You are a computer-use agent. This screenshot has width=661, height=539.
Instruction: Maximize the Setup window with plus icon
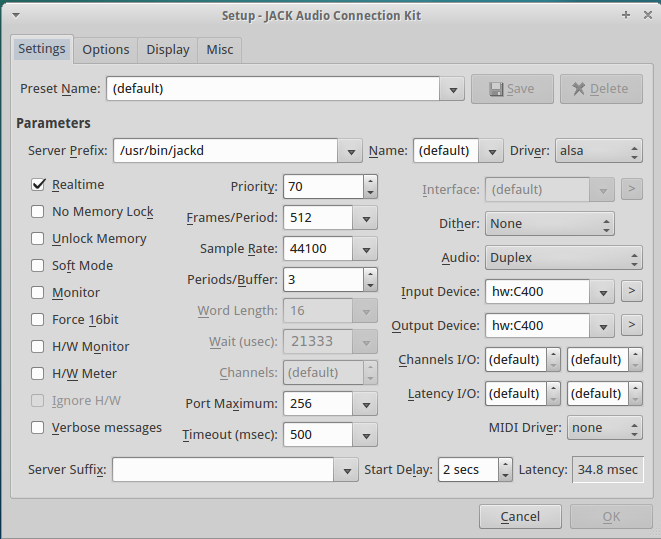pyautogui.click(x=625, y=15)
